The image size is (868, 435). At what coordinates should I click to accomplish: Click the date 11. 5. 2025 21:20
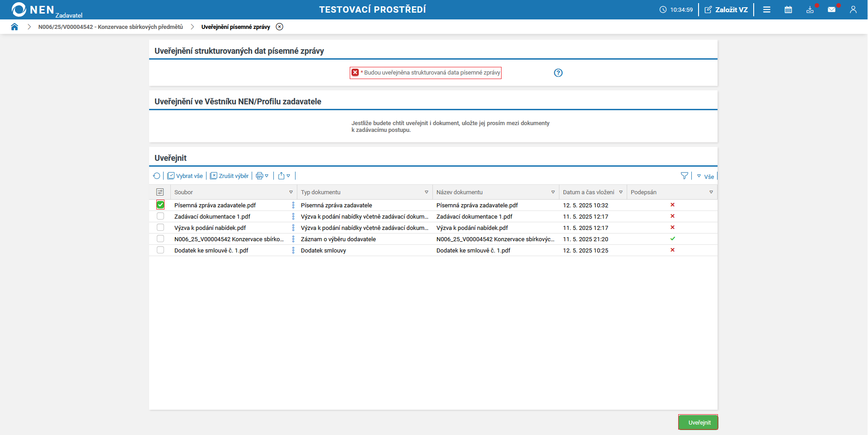[586, 239]
